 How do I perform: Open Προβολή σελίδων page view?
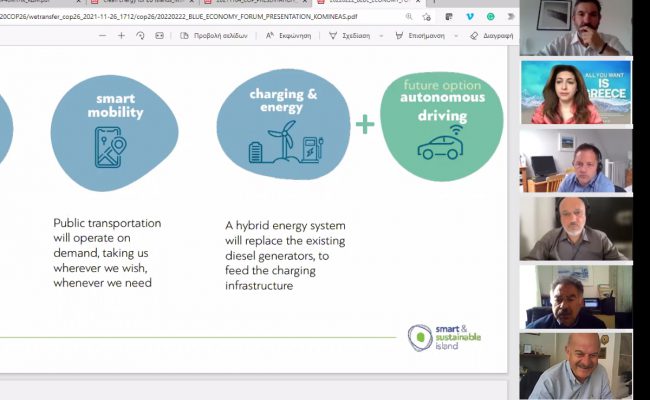tap(213, 36)
